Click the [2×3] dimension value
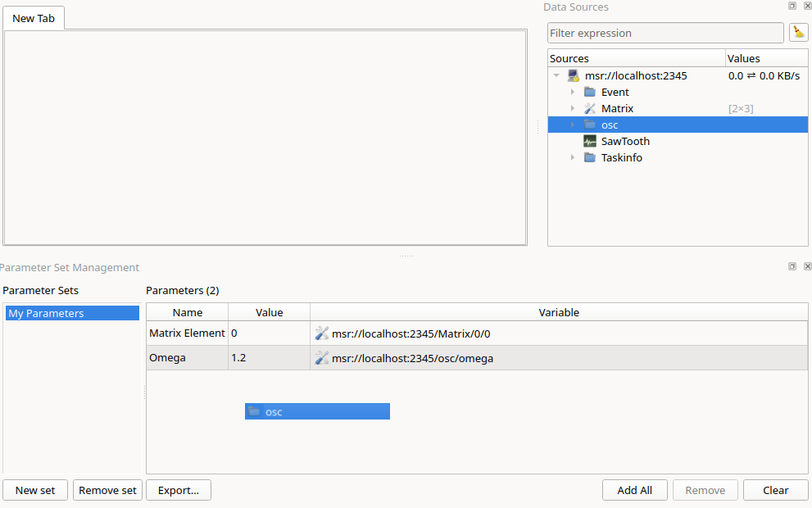 click(x=741, y=109)
